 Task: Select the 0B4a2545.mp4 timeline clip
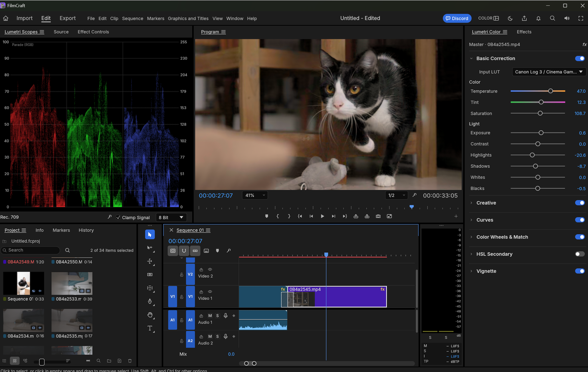coord(337,297)
